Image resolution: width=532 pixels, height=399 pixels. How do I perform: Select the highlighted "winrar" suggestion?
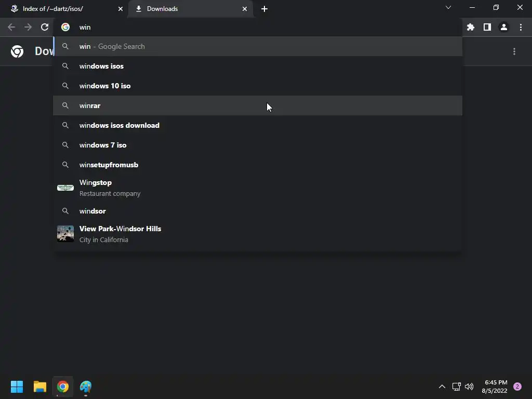point(258,105)
